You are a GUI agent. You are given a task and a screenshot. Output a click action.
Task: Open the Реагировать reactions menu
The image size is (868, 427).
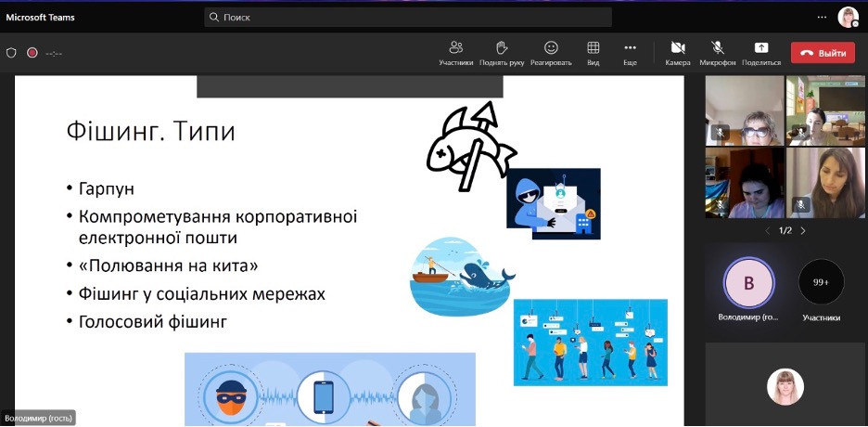551,53
